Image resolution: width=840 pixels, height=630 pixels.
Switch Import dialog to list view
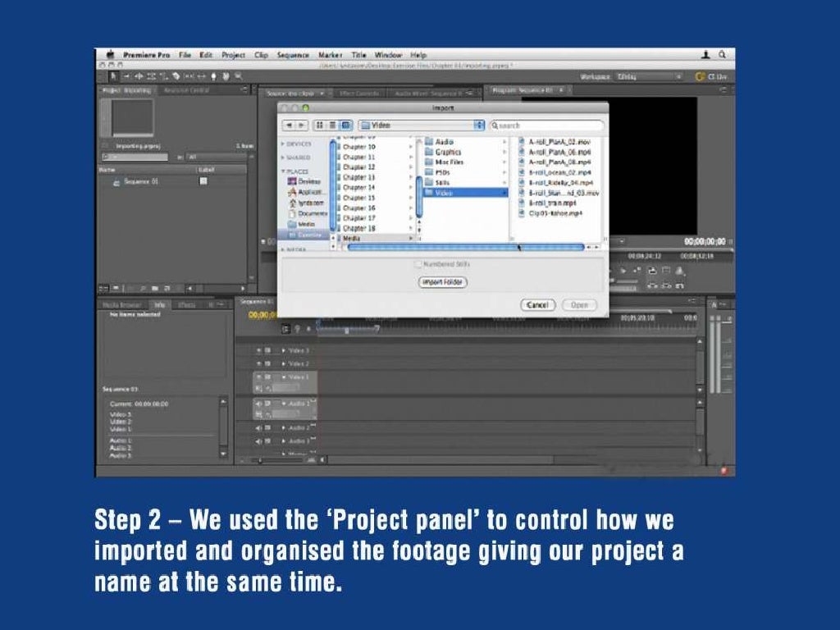(333, 125)
